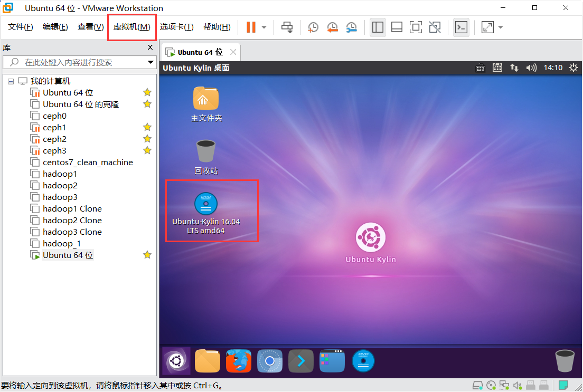The width and height of the screenshot is (583, 392).
Task: Open the snapshot manager
Action: [351, 27]
